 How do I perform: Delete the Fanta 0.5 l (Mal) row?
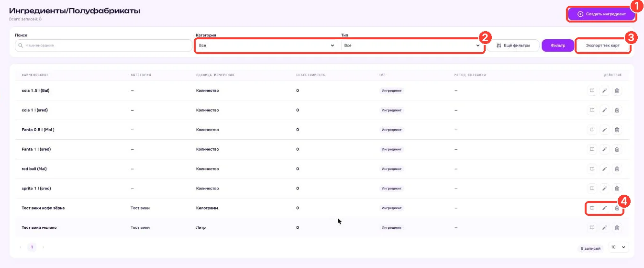coord(617,130)
